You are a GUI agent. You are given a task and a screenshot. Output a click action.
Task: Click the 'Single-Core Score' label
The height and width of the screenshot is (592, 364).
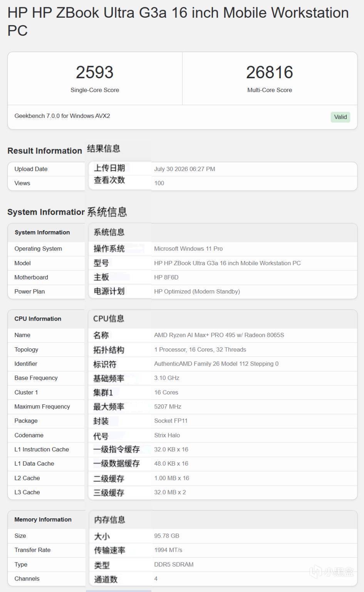coord(95,90)
